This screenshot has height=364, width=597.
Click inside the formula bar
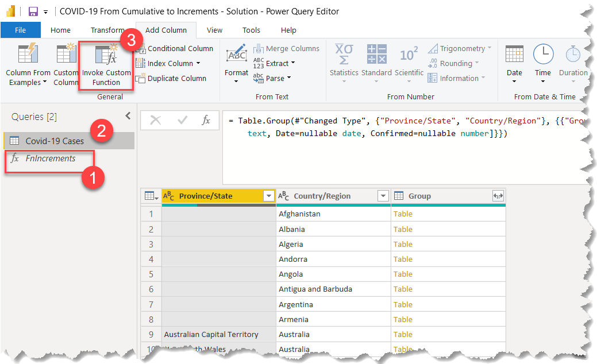[x=403, y=147]
